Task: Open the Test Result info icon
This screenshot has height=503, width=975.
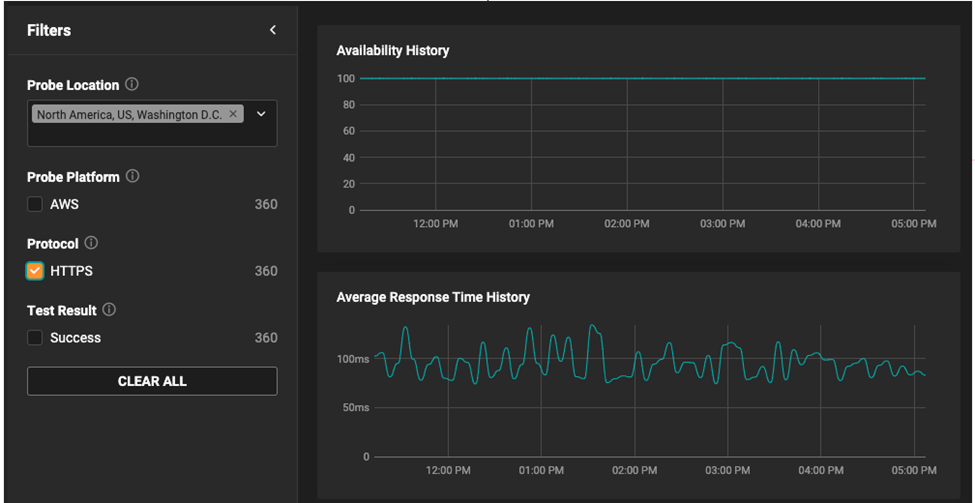Action: point(109,309)
